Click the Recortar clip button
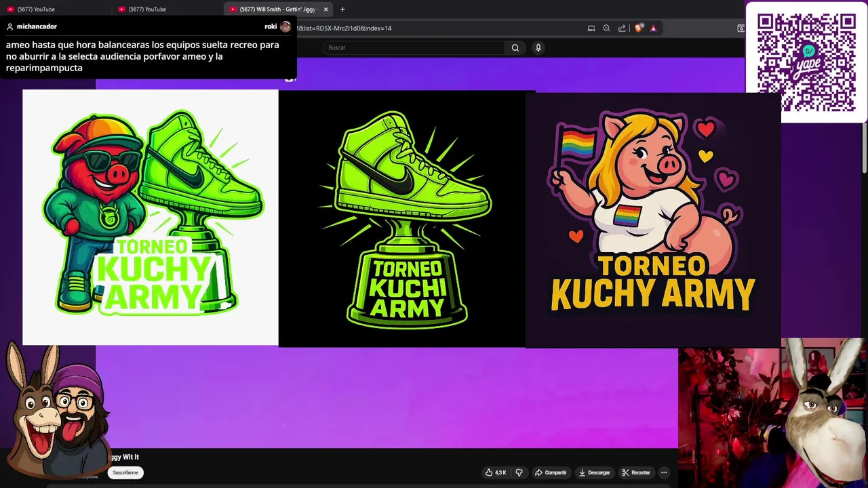The width and height of the screenshot is (868, 488). pyautogui.click(x=636, y=472)
